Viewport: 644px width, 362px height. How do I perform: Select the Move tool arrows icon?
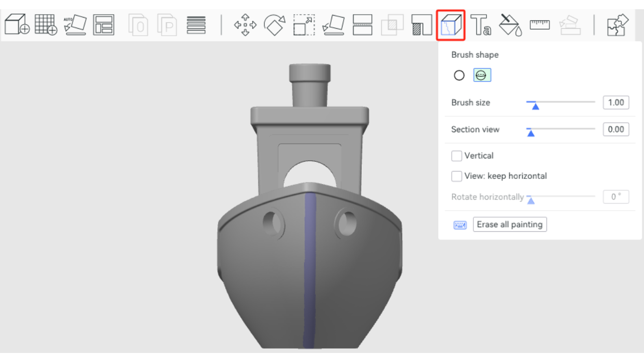click(245, 25)
